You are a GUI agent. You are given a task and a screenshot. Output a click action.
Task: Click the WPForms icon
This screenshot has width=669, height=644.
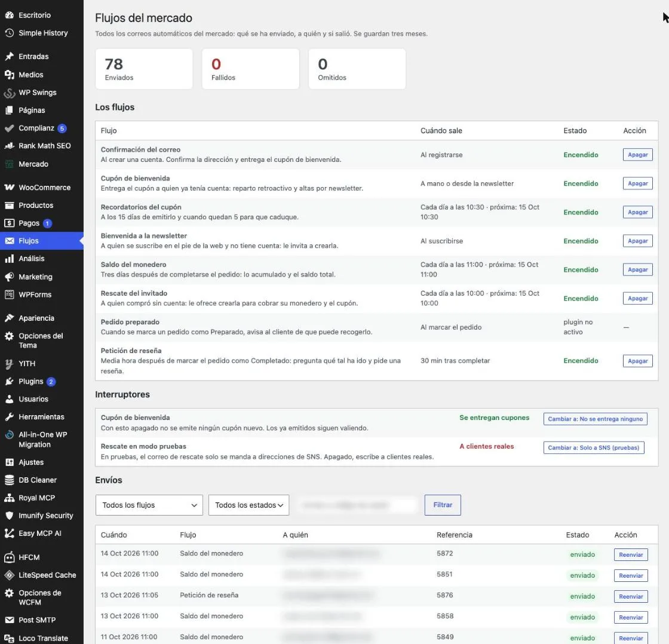[10, 295]
